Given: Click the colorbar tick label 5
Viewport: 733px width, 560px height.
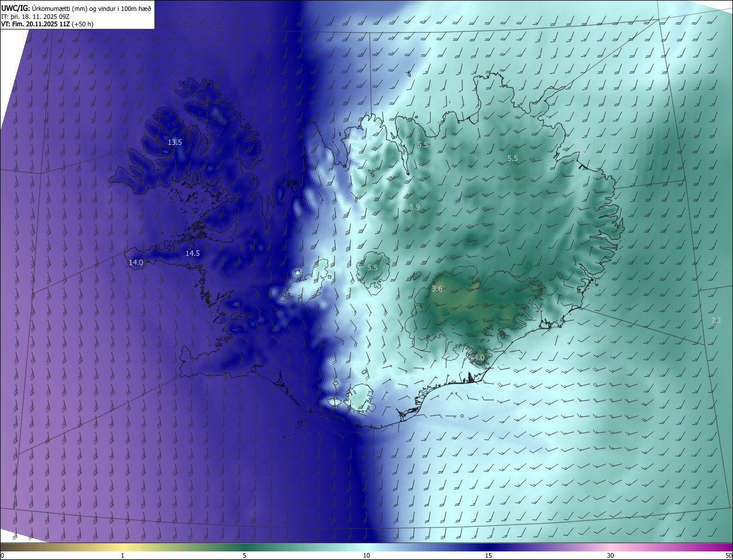Looking at the screenshot, I should point(245,555).
